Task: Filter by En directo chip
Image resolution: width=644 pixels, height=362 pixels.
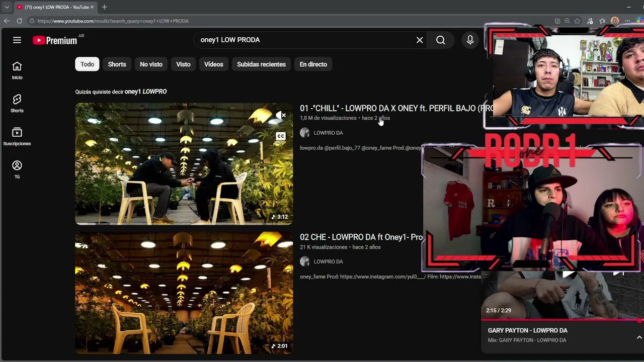Action: (x=313, y=64)
